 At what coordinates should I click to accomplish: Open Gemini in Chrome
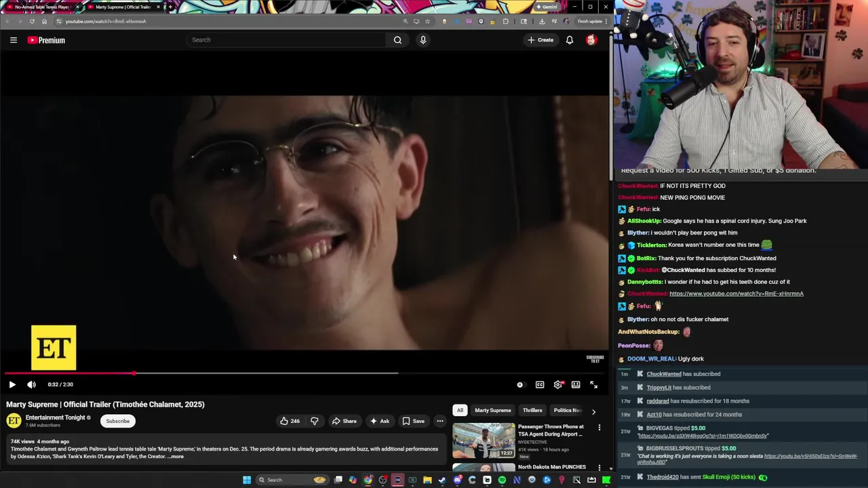point(547,7)
